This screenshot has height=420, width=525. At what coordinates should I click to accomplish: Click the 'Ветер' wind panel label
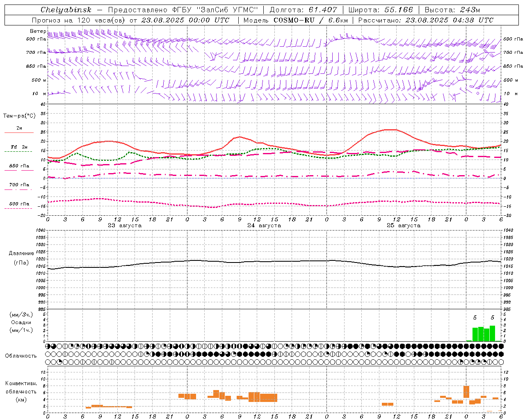tap(38, 31)
